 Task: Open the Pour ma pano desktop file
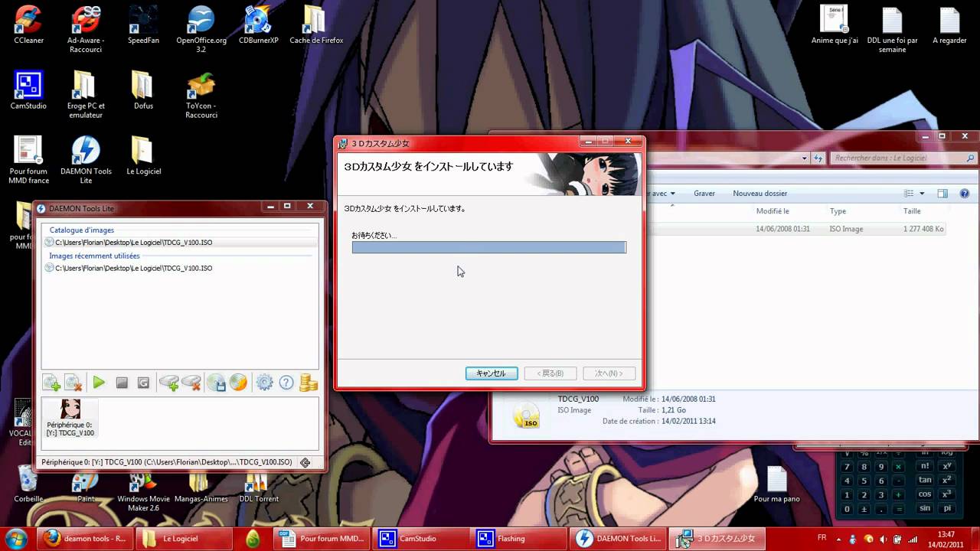pyautogui.click(x=776, y=485)
